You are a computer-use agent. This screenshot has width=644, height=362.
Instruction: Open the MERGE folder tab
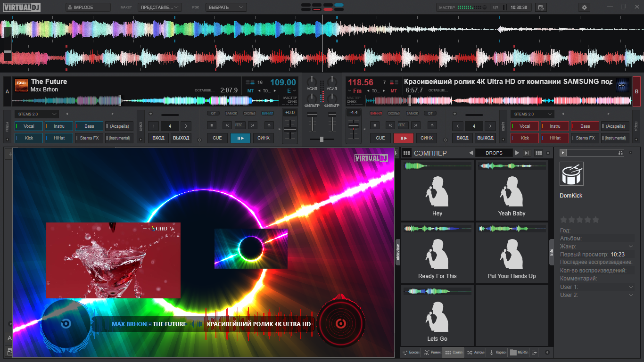coord(519,352)
